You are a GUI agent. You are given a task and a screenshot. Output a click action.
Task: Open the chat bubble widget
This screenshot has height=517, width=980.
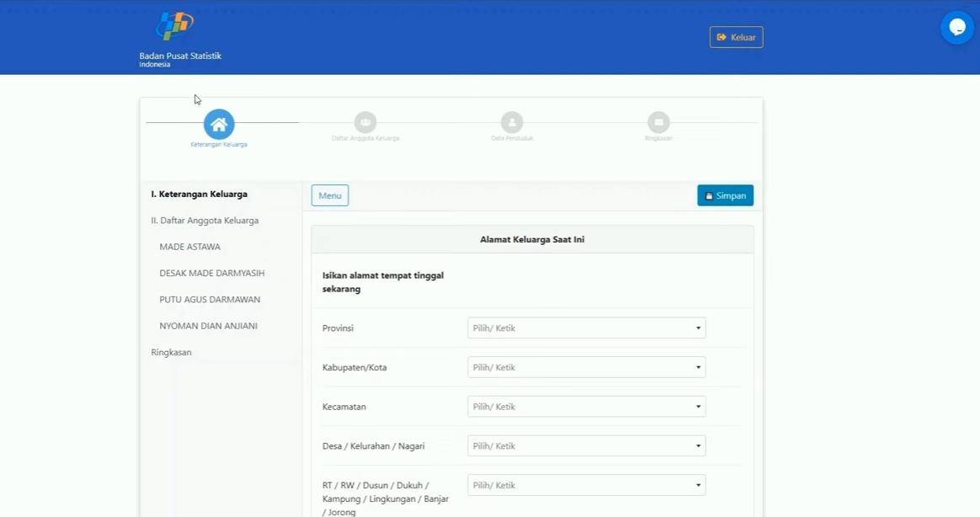coord(957,28)
